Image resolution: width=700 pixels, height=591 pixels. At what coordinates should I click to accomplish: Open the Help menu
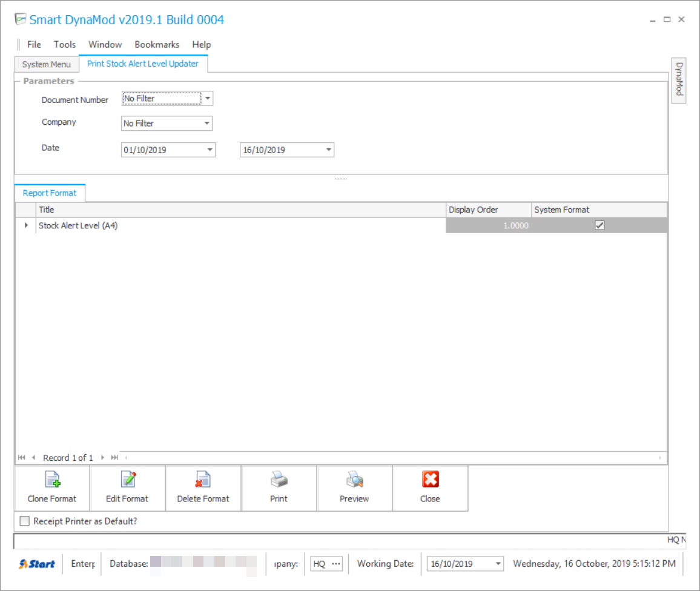201,45
